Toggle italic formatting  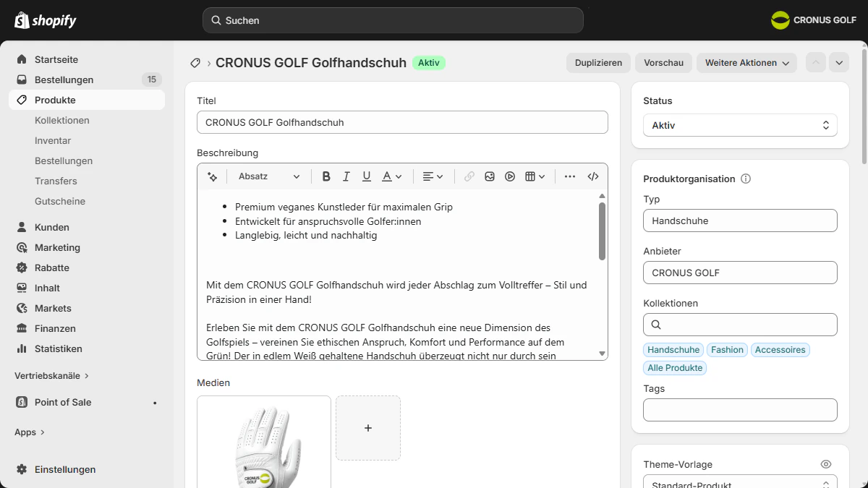coord(346,176)
